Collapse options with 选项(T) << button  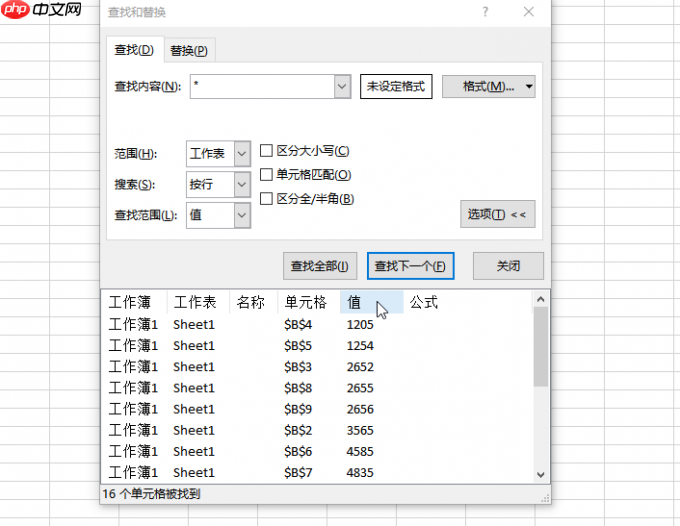497,214
